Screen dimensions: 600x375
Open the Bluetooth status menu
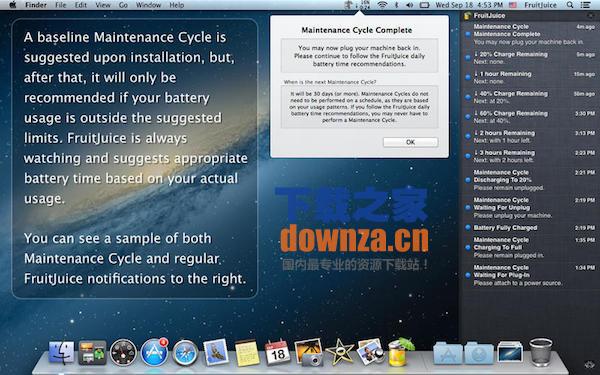click(396, 5)
